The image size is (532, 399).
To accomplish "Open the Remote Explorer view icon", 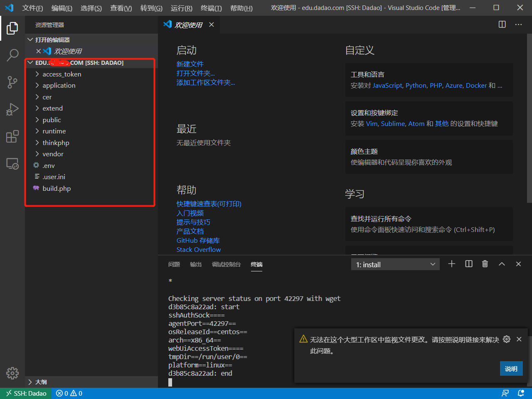I will [12, 164].
